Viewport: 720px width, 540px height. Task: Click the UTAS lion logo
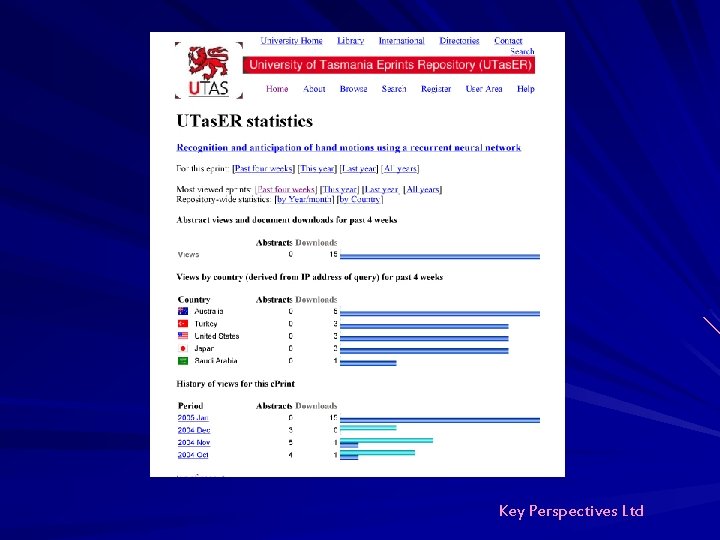tap(208, 70)
